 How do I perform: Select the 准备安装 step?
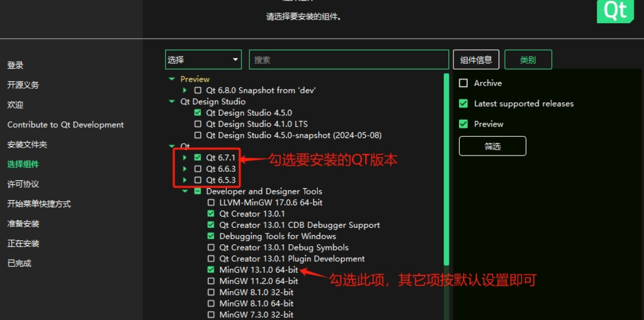pyautogui.click(x=23, y=223)
